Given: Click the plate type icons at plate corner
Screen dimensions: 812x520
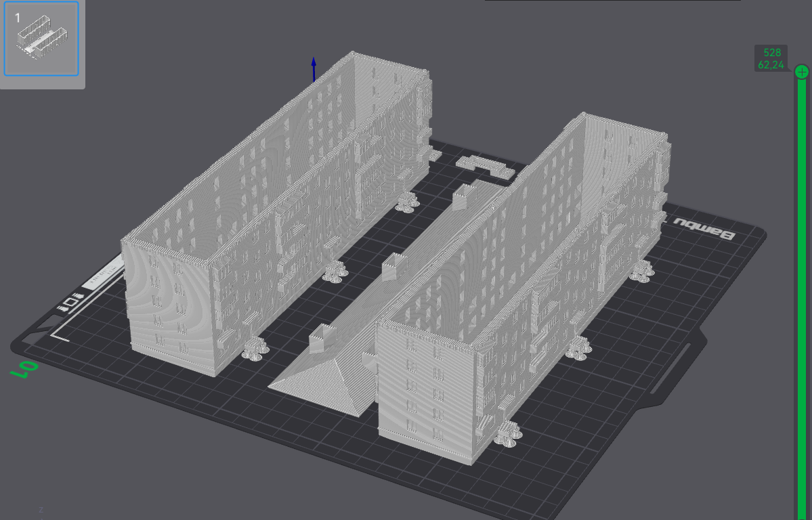Looking at the screenshot, I should 70,303.
